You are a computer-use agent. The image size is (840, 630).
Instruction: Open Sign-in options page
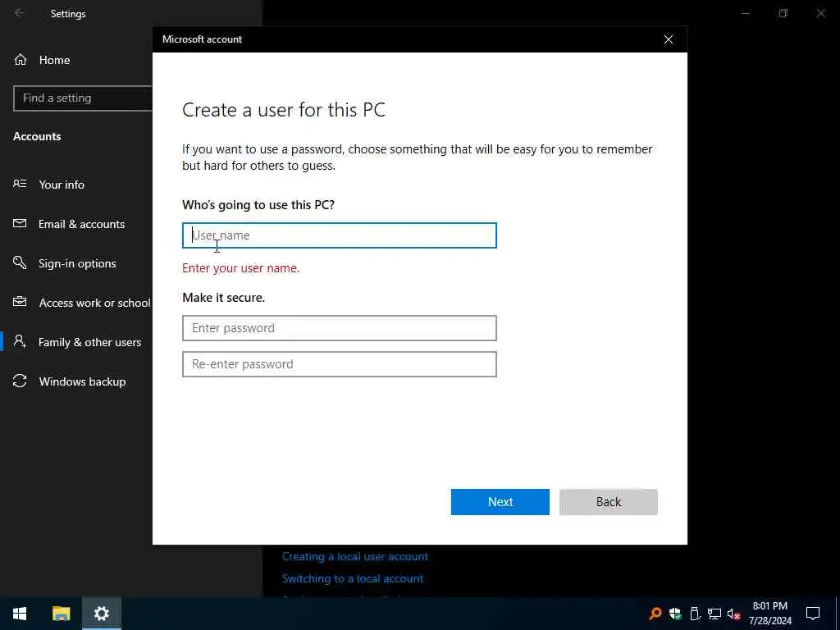[77, 263]
